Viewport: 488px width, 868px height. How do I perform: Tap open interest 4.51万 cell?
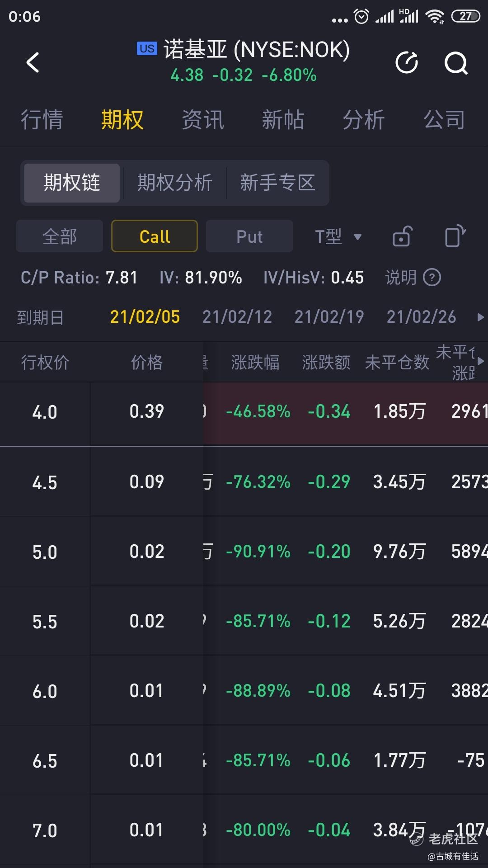click(x=399, y=691)
